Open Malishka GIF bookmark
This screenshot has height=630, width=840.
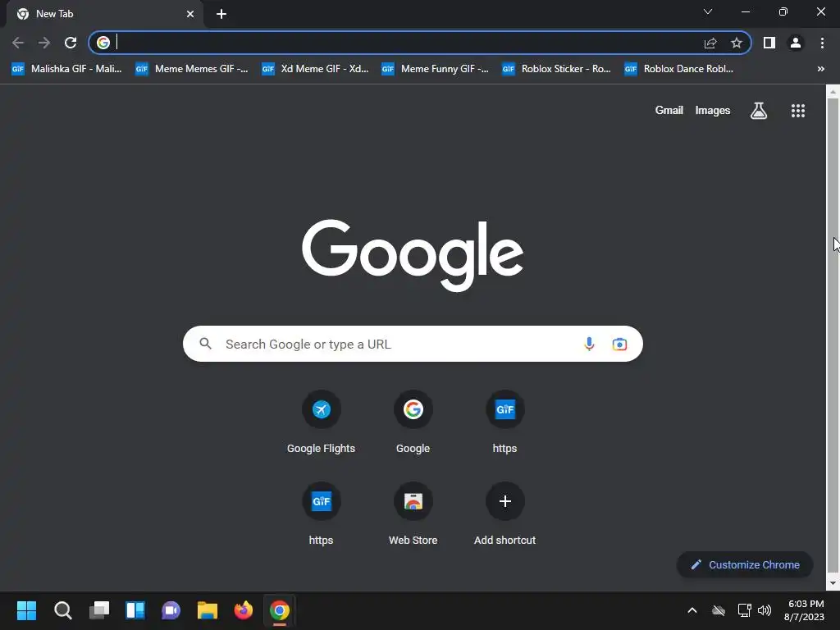(x=66, y=69)
